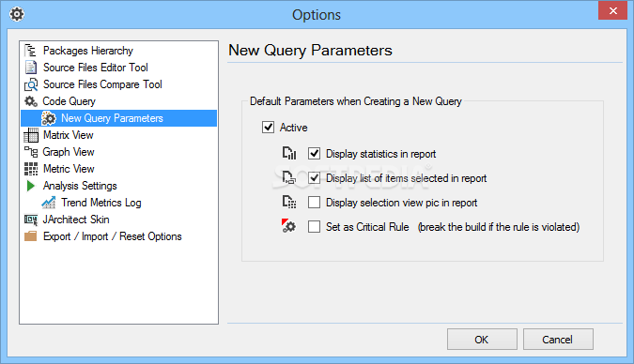
Task: Confirm changes with the OK button
Action: [482, 340]
